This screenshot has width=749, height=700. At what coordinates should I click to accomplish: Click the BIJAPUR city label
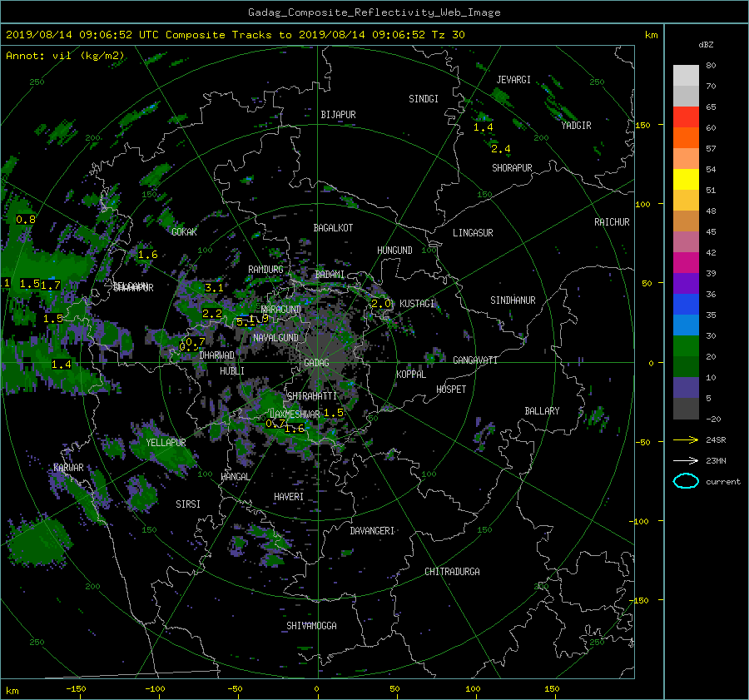click(x=338, y=115)
